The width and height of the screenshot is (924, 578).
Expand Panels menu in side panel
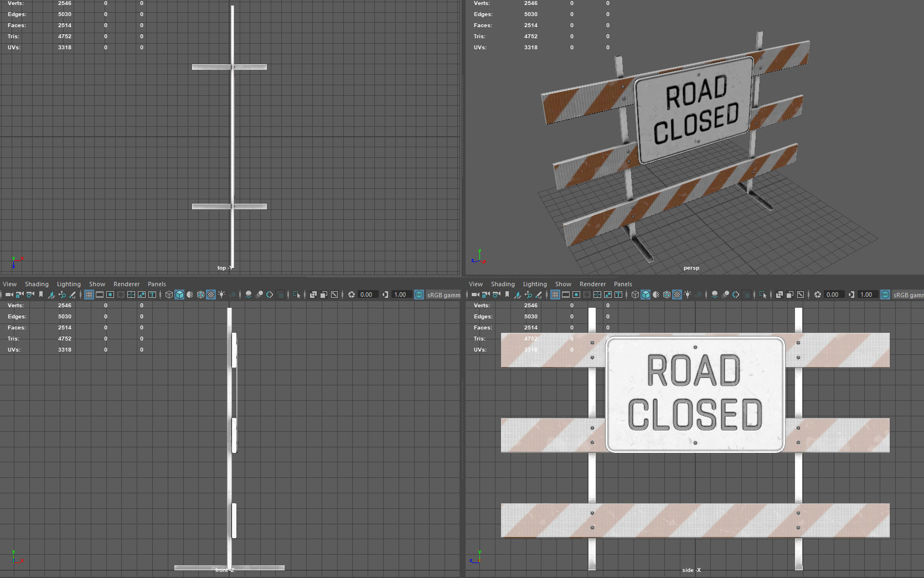(x=623, y=284)
